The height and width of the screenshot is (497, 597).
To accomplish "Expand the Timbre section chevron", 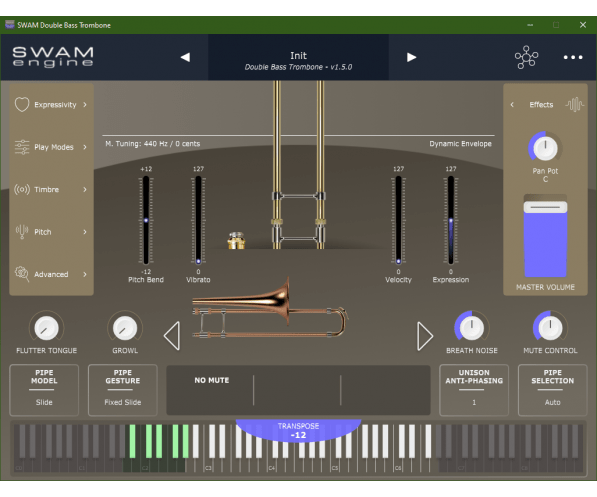I will pyautogui.click(x=85, y=189).
